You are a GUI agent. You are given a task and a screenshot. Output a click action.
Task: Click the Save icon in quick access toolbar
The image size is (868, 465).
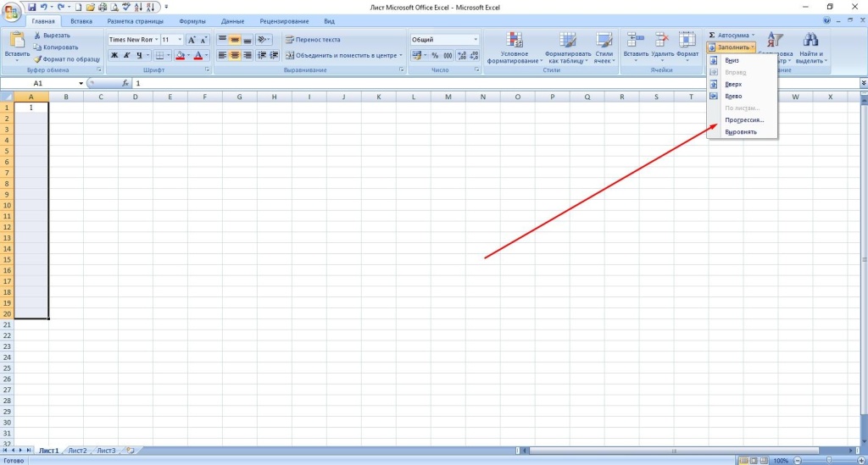(31, 7)
